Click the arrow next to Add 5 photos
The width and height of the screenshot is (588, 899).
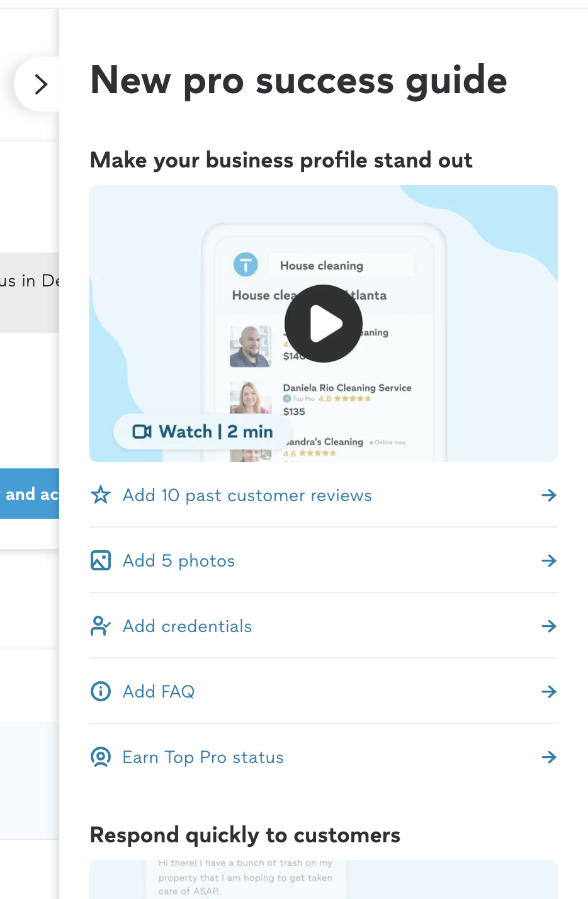tap(550, 560)
